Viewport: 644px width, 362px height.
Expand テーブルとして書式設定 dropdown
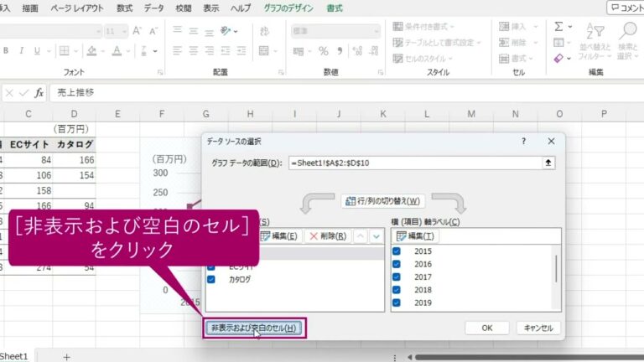coord(479,43)
